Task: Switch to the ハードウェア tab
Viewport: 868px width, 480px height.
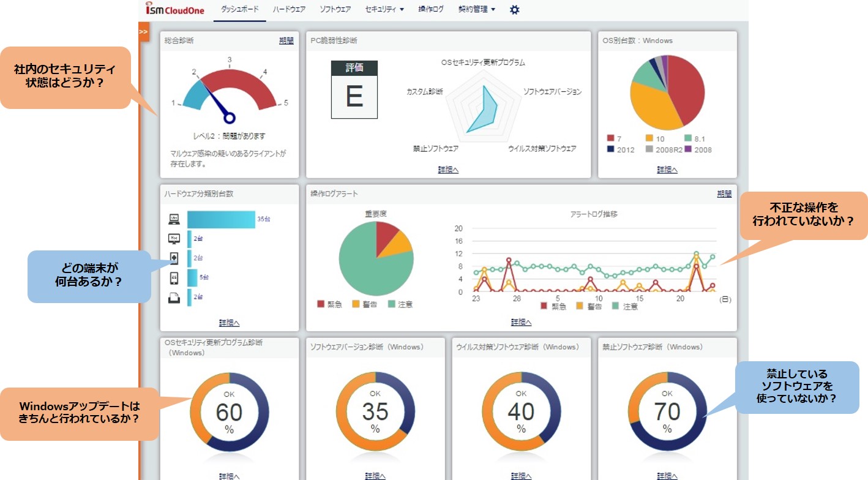Action: [289, 10]
